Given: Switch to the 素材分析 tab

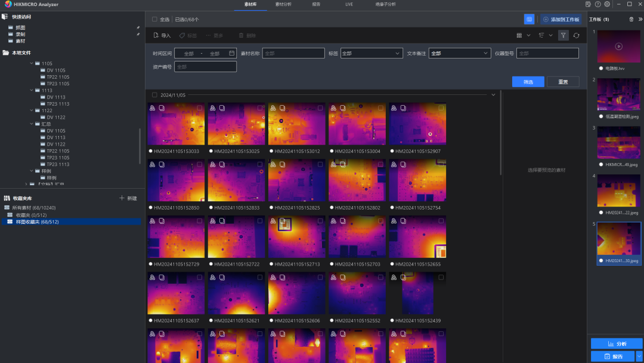Looking at the screenshot, I should click(283, 4).
